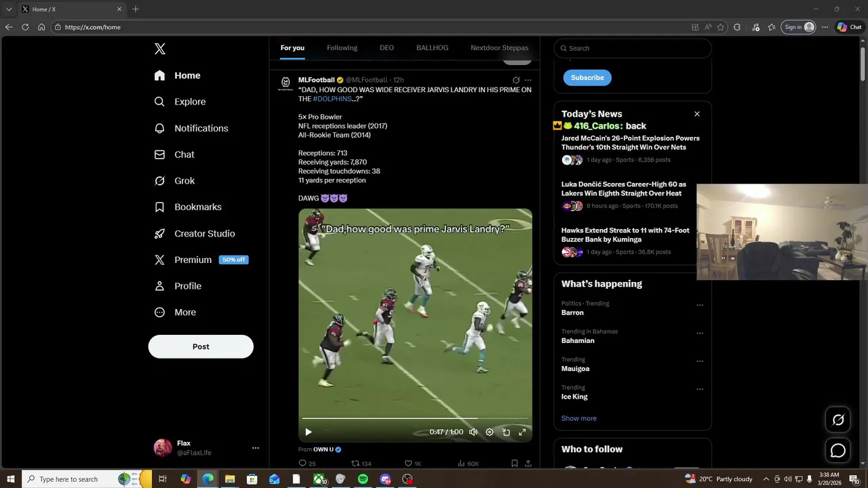
Task: Reply to the MLFootball post
Action: 307,464
